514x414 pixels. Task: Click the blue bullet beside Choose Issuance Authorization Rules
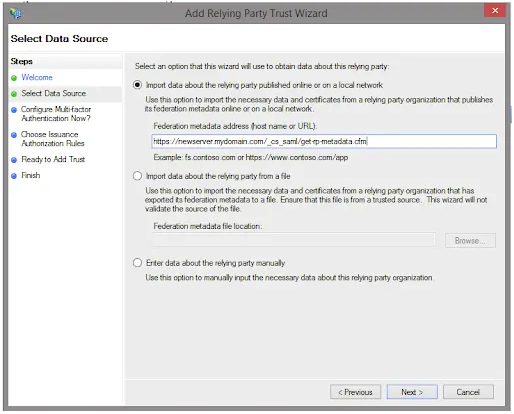tap(14, 135)
